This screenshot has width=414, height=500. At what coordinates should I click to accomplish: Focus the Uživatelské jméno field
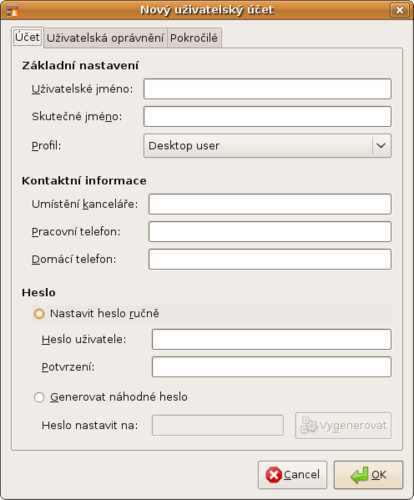[267, 89]
